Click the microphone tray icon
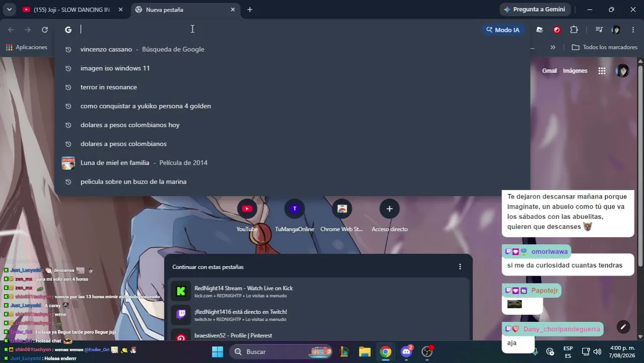This screenshot has height=363, width=644. click(536, 352)
